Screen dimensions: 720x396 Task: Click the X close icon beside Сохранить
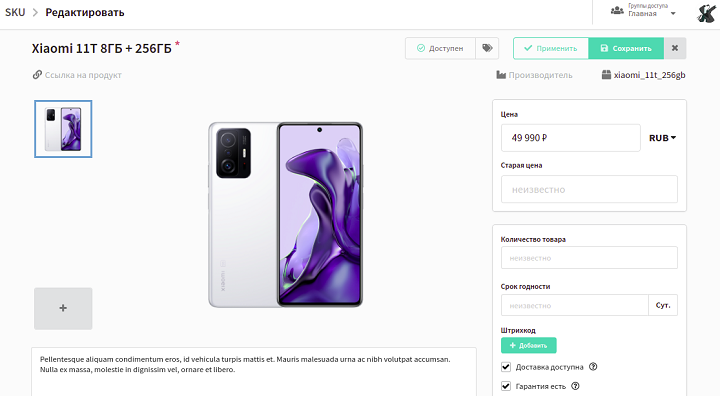tap(675, 48)
